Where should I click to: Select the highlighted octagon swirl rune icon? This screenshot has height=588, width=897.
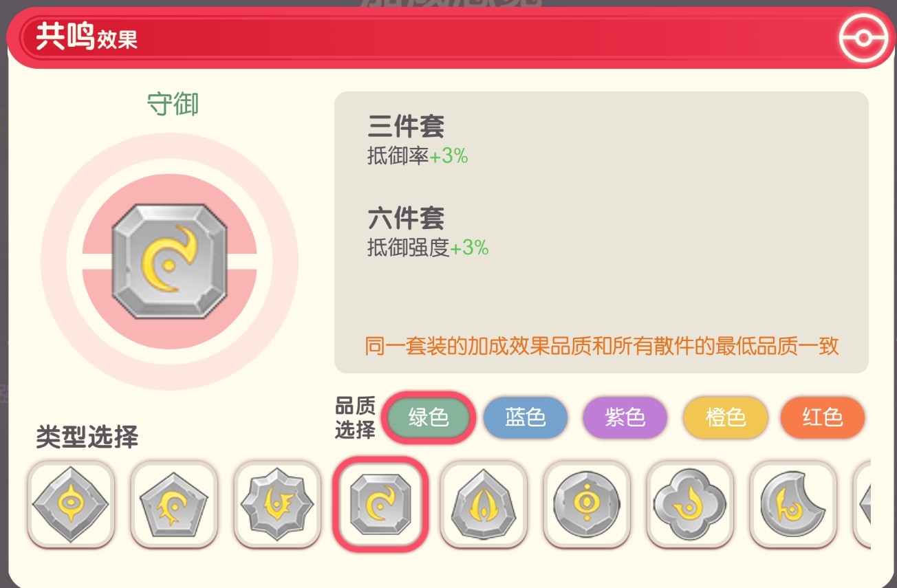(x=380, y=504)
